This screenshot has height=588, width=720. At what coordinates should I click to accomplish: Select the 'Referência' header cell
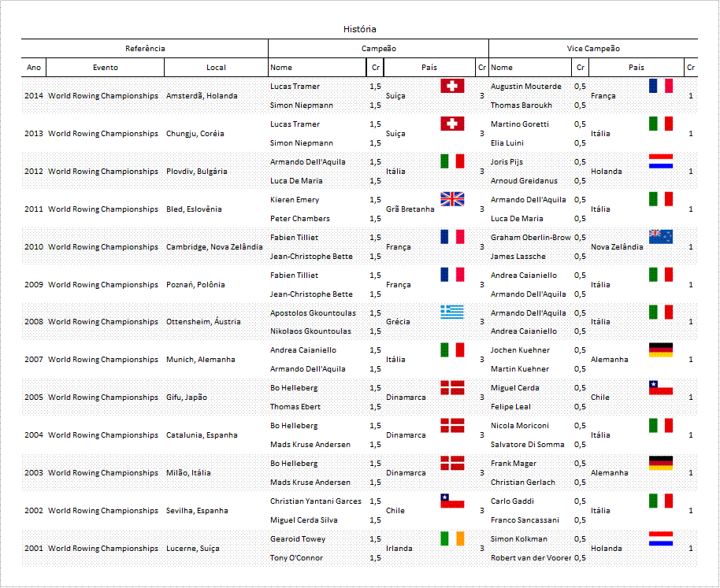tap(145, 48)
